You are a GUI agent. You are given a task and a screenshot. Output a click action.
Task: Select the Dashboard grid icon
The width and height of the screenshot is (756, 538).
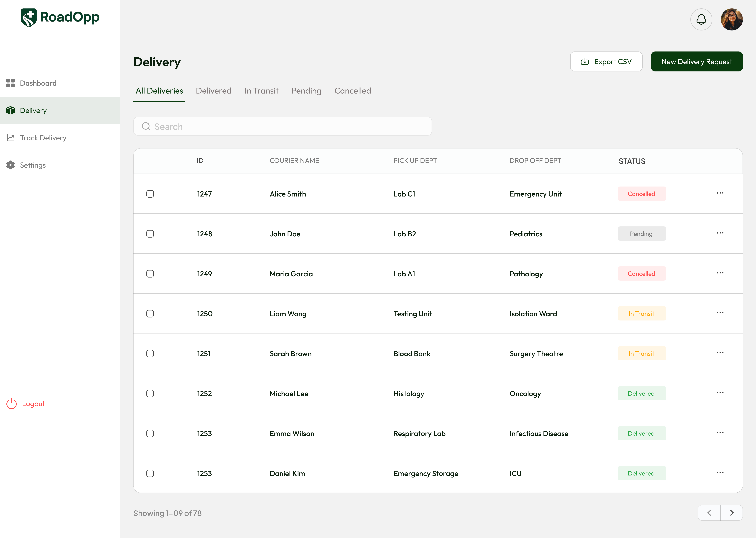point(10,83)
